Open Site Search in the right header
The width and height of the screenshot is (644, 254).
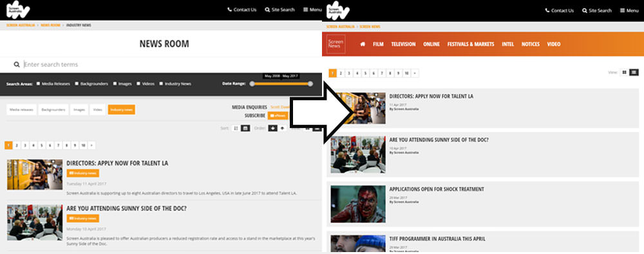click(597, 11)
